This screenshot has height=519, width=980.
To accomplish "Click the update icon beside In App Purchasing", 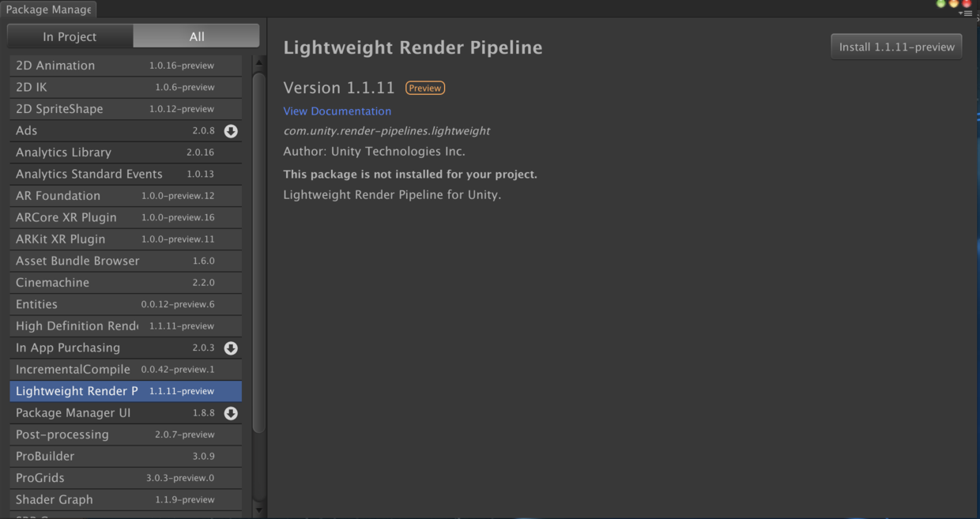I will pyautogui.click(x=231, y=348).
